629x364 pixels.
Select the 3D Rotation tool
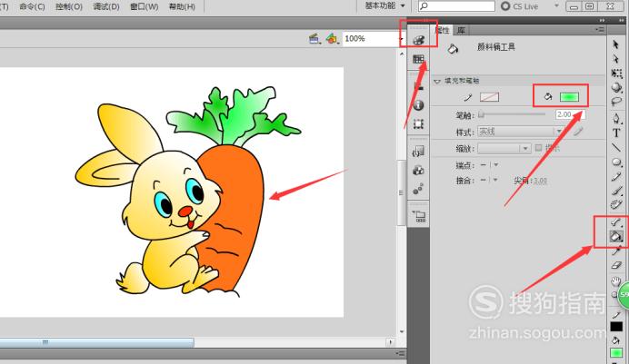click(x=616, y=87)
